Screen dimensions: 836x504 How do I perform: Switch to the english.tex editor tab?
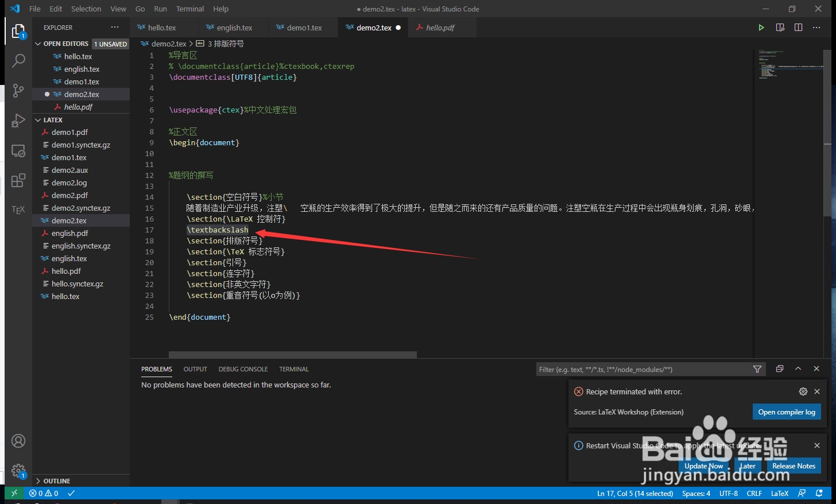pos(233,28)
